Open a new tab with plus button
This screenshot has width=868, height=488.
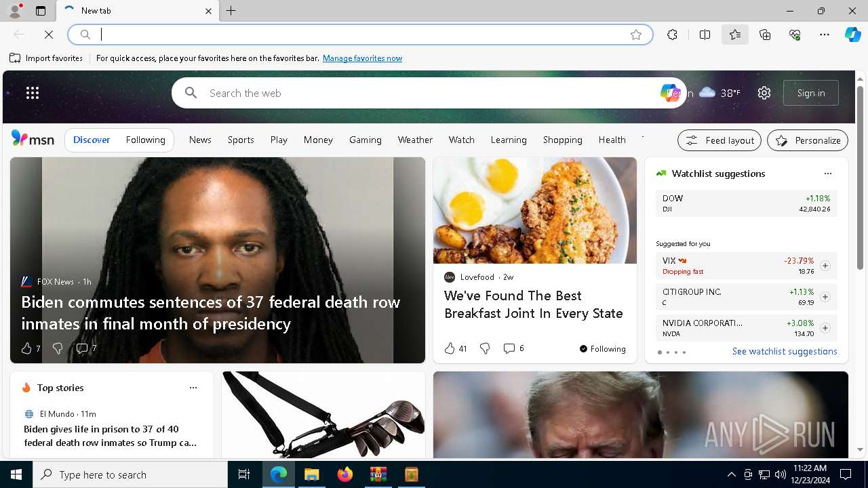tap(231, 11)
